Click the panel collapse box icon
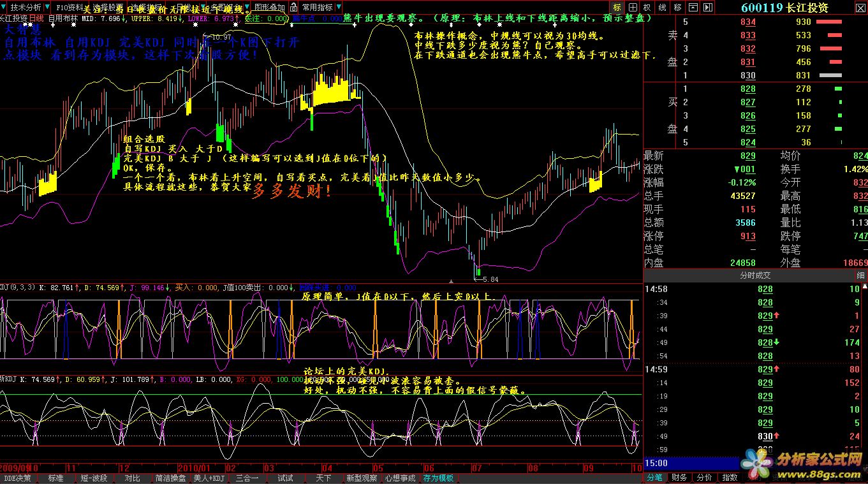 [694, 7]
